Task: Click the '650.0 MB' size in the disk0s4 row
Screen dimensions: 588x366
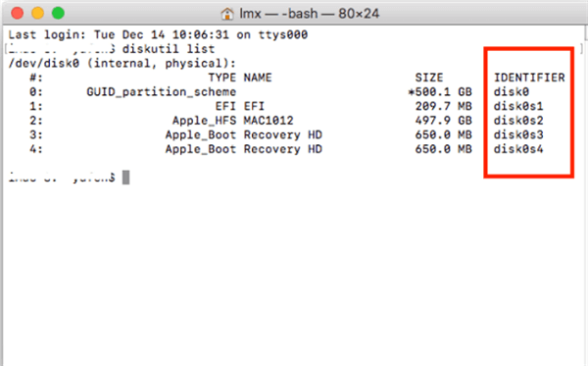Action: coord(443,149)
